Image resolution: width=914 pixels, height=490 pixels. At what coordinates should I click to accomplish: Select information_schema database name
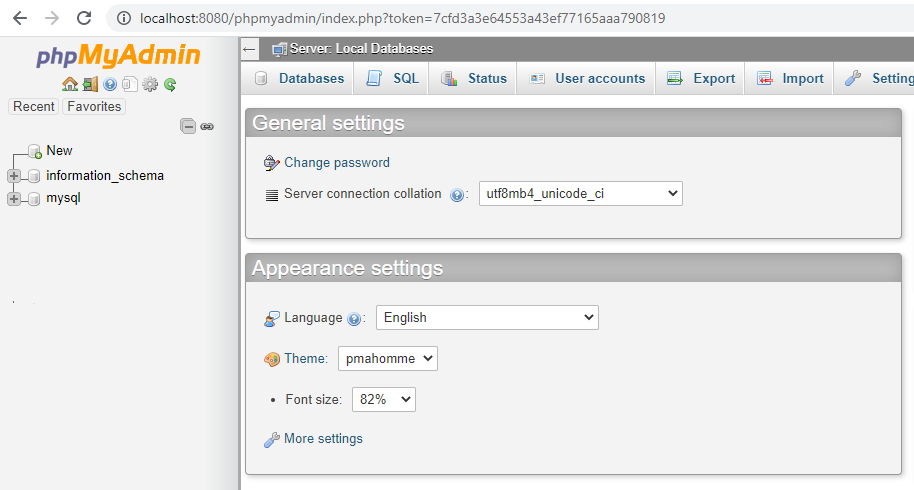tap(105, 176)
